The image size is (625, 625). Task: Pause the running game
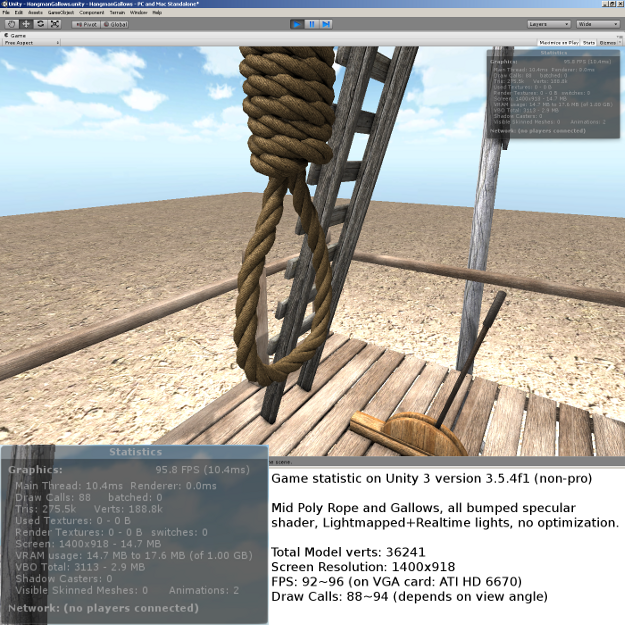[312, 24]
